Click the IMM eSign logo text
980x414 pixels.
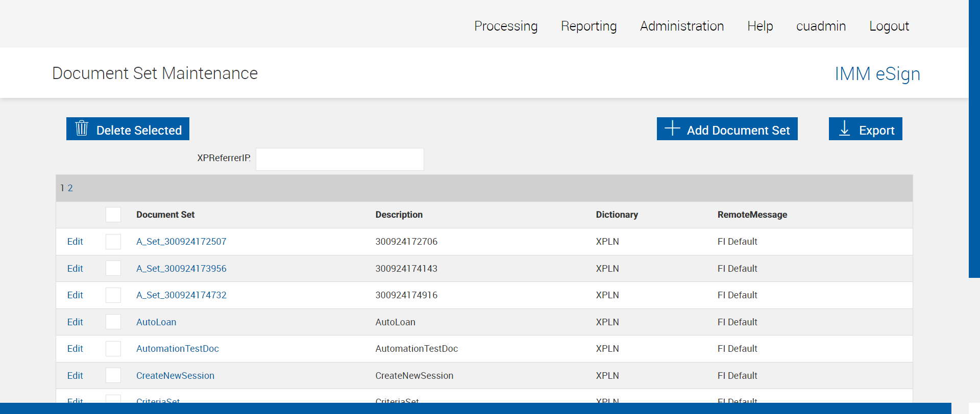click(x=877, y=74)
